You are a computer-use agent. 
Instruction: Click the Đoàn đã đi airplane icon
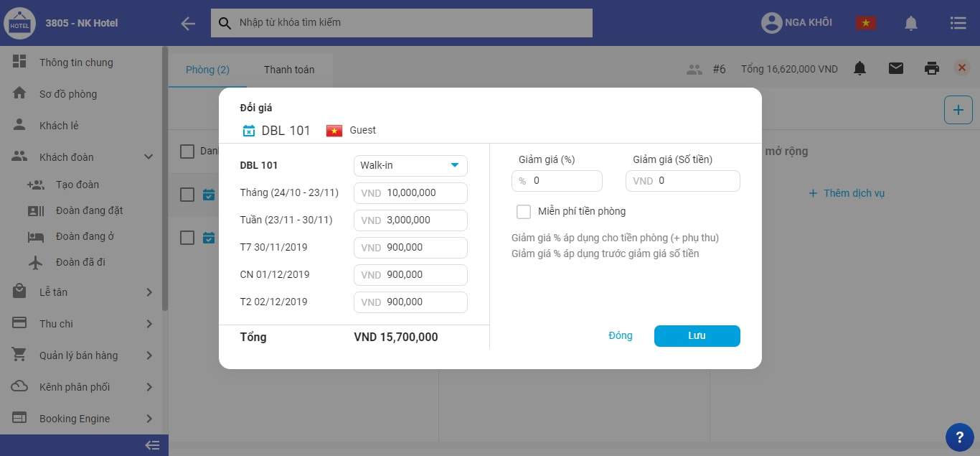click(x=36, y=262)
